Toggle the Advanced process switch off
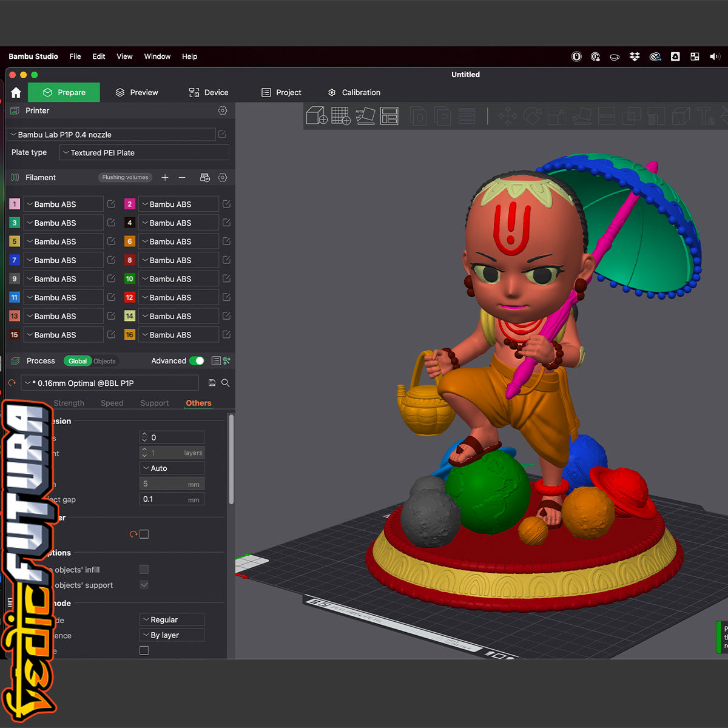 [197, 360]
